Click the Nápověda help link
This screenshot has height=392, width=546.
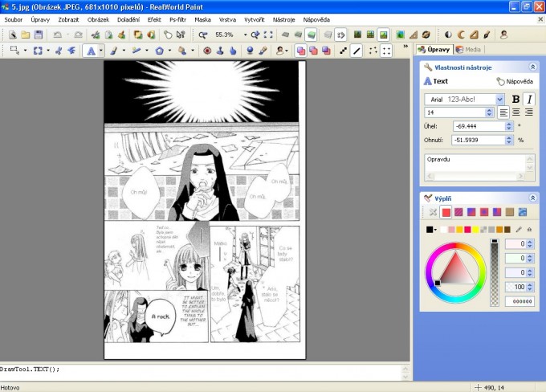tap(515, 82)
